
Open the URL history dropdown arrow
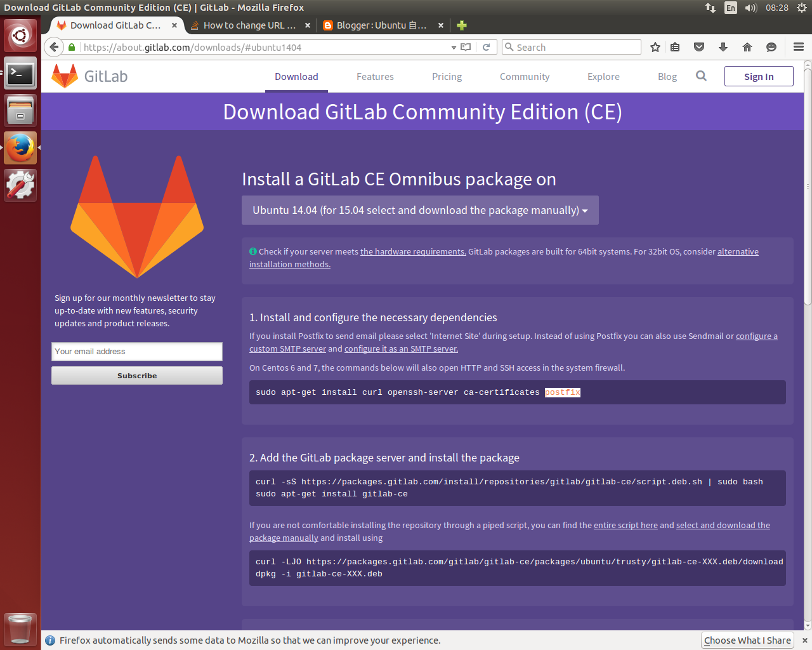click(454, 48)
